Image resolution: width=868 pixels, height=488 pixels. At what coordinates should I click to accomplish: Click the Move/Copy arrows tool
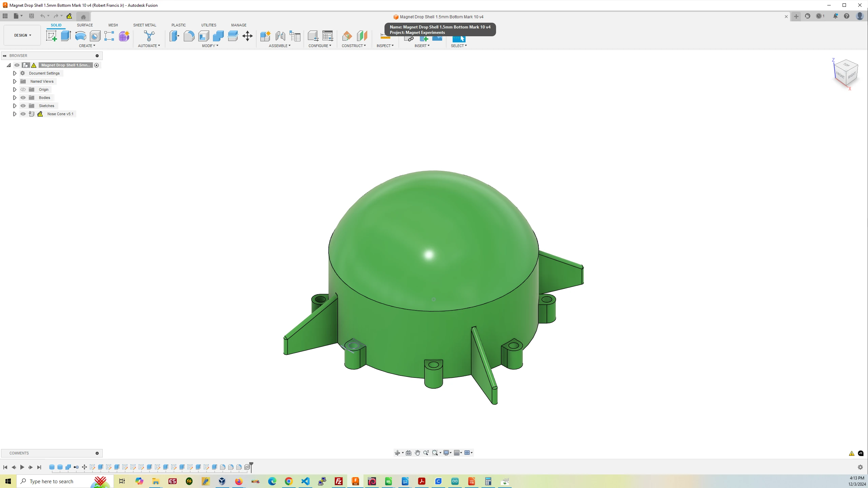pyautogui.click(x=248, y=36)
